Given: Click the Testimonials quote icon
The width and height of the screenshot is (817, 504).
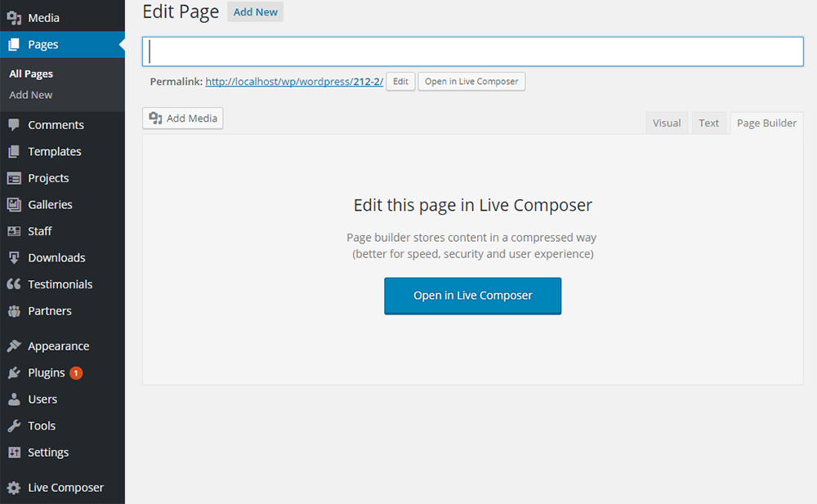Looking at the screenshot, I should [x=14, y=284].
